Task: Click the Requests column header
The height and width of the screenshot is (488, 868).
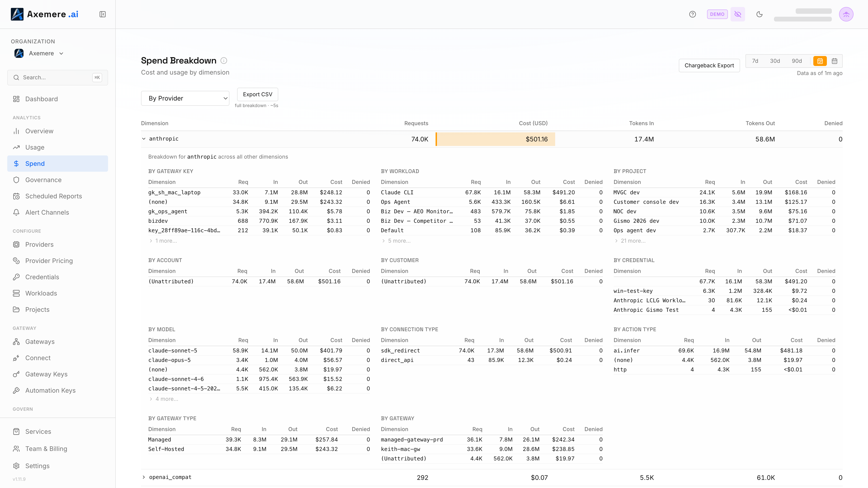Action: pyautogui.click(x=416, y=123)
